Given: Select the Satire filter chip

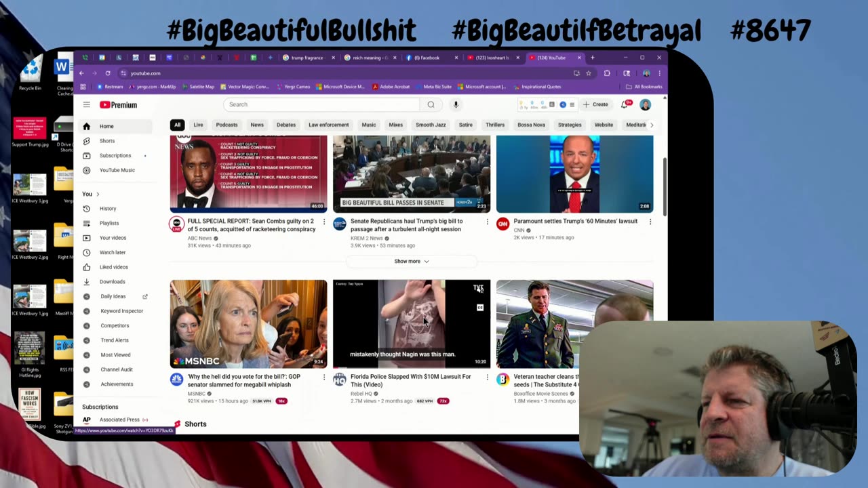Looking at the screenshot, I should (x=466, y=125).
